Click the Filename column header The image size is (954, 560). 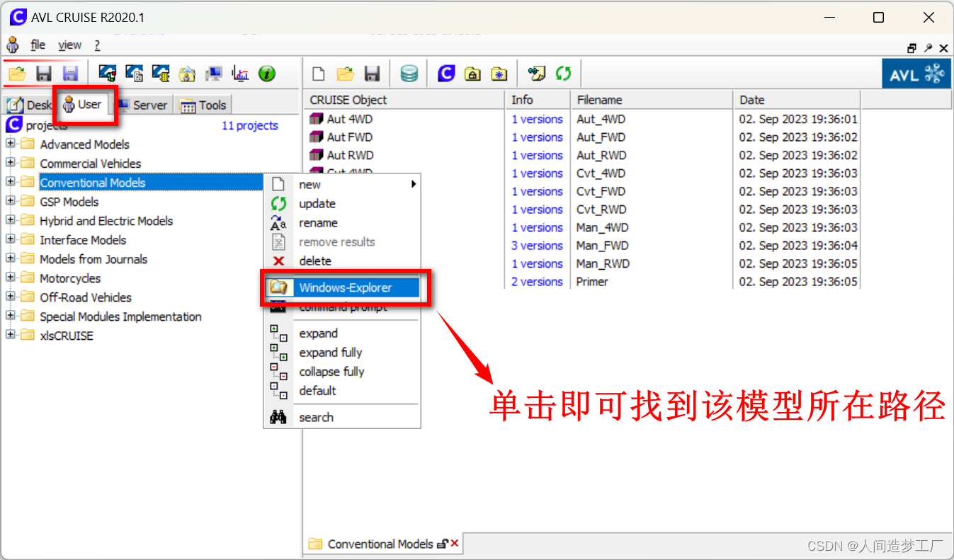(x=651, y=100)
